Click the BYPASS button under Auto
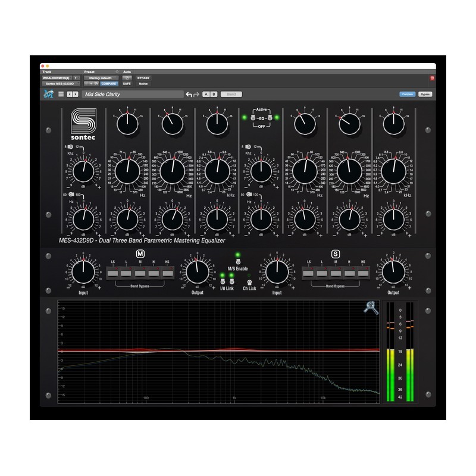Screen dimensions: 476x476 [x=143, y=78]
